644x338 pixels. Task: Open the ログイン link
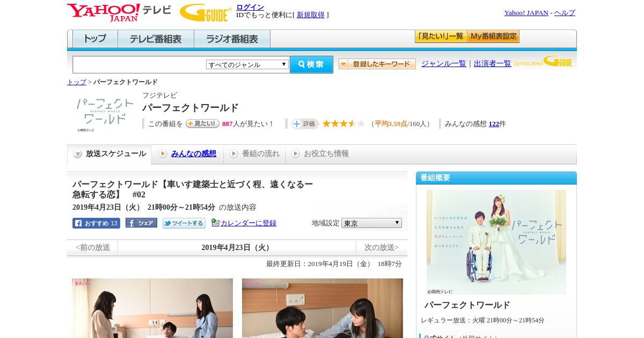(x=250, y=7)
